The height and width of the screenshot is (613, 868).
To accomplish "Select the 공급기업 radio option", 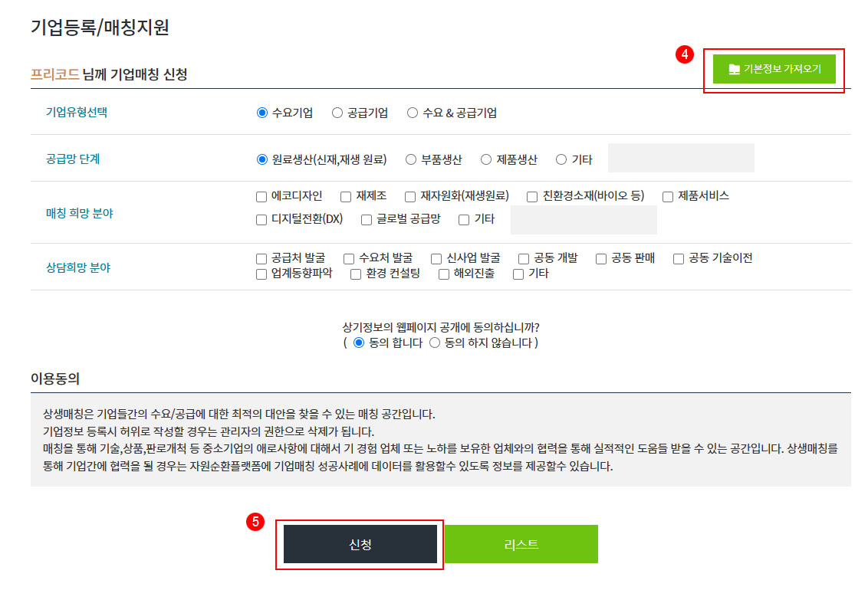I will click(337, 113).
